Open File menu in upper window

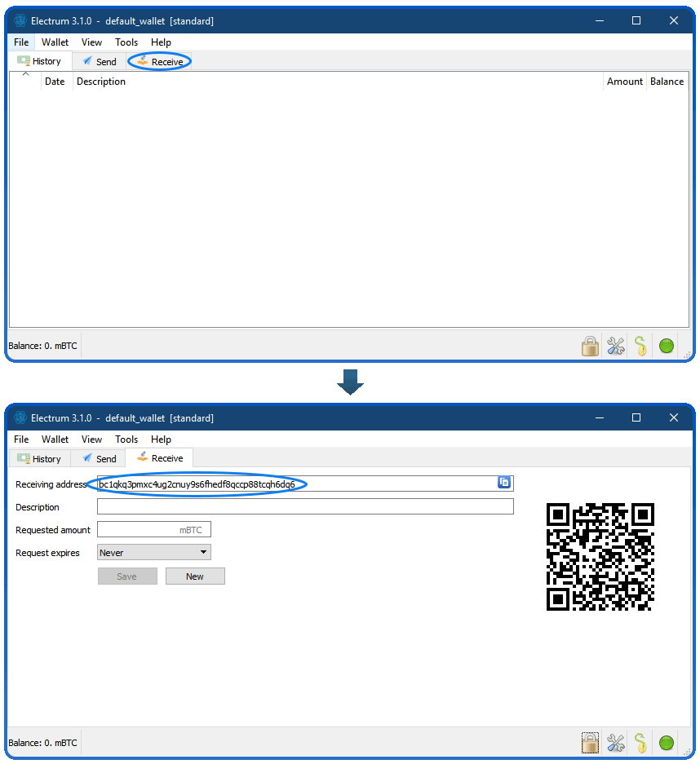pos(21,42)
